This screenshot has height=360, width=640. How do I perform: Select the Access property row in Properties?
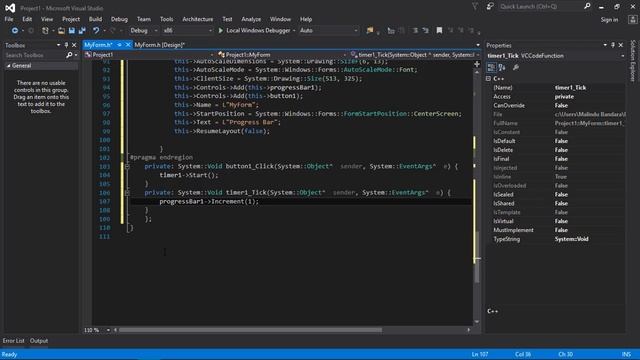pyautogui.click(x=556, y=97)
